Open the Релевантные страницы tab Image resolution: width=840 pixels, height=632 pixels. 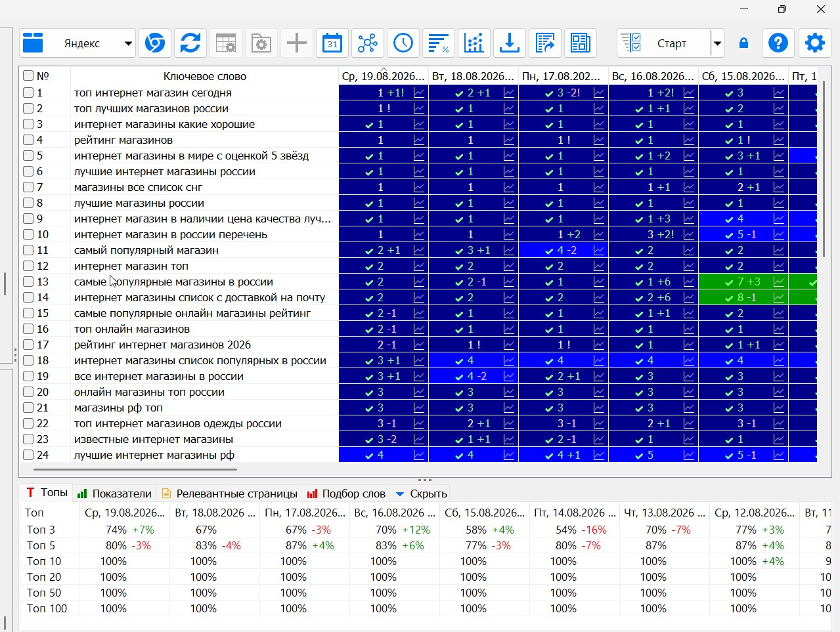pyautogui.click(x=230, y=494)
